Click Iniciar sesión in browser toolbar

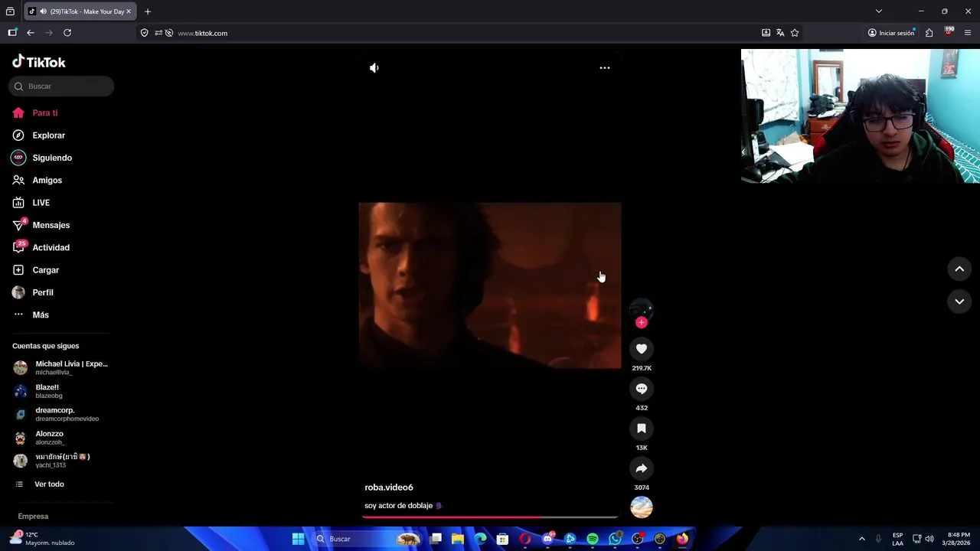pyautogui.click(x=891, y=33)
